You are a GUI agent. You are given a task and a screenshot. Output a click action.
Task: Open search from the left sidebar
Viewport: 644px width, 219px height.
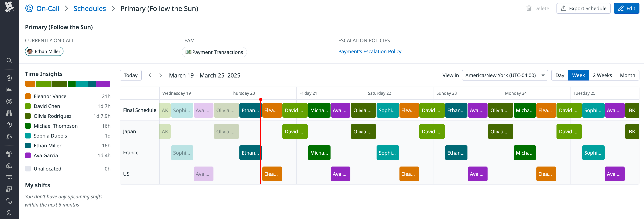click(x=9, y=60)
